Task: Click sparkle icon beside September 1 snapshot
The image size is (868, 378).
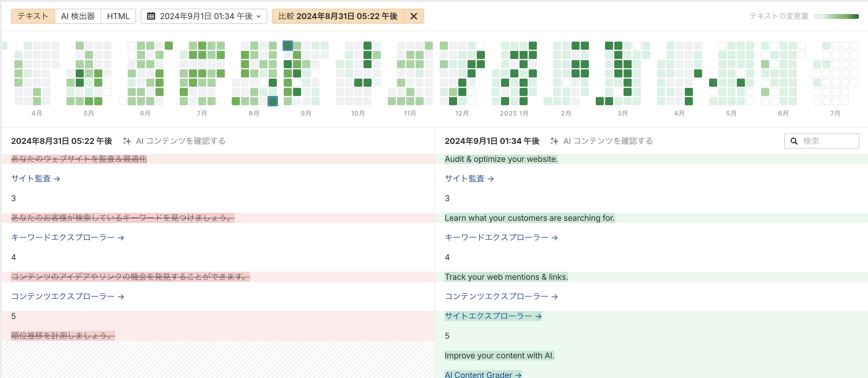Action: point(554,141)
